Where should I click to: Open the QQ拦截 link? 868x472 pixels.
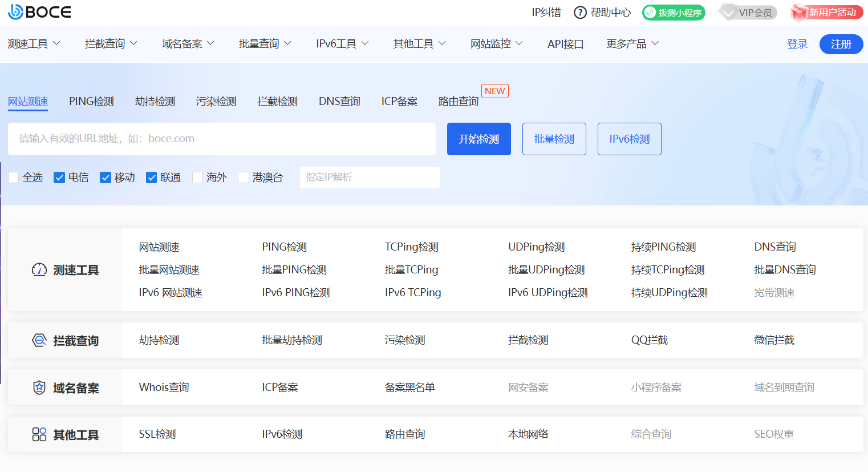[x=649, y=340]
